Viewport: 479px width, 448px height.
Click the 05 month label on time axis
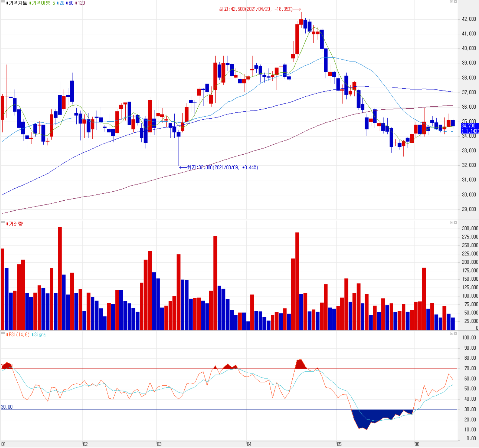[x=339, y=444]
